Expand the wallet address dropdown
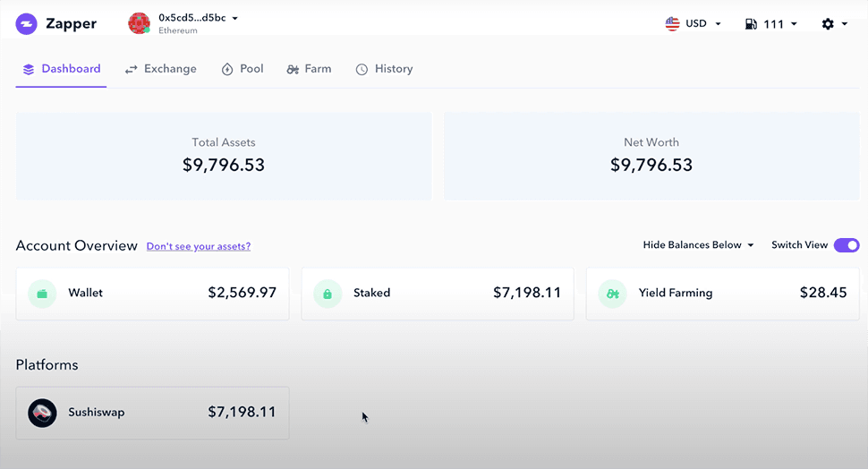The height and width of the screenshot is (469, 868). click(x=234, y=18)
